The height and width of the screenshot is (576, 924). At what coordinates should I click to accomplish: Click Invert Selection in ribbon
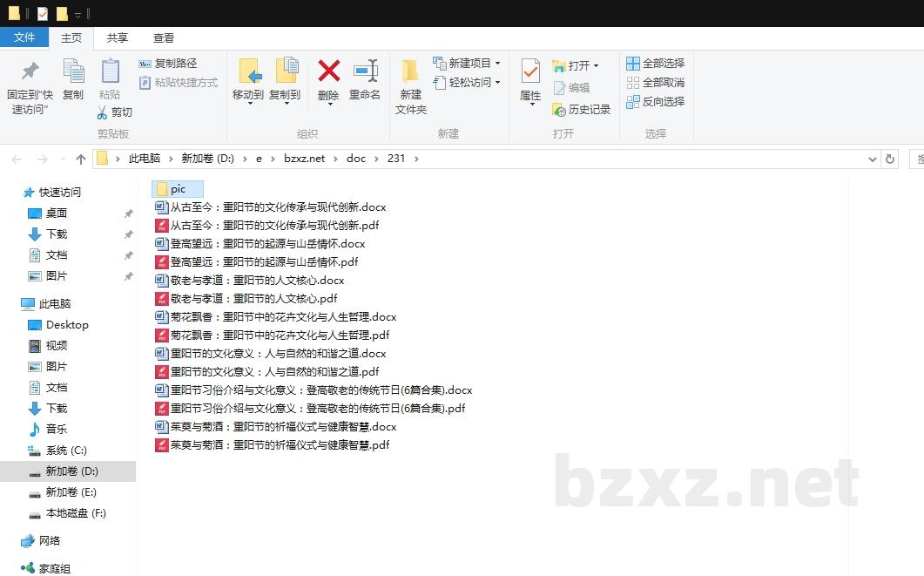tap(633, 102)
